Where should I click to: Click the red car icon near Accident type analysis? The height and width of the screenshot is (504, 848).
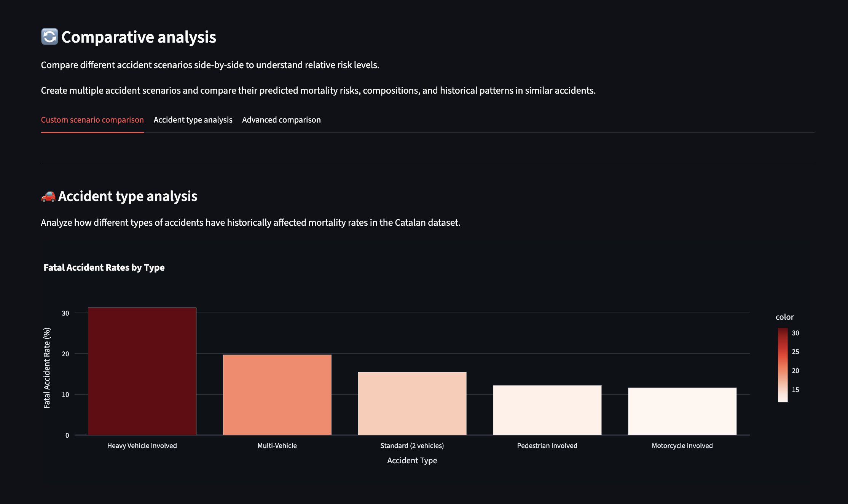[48, 196]
